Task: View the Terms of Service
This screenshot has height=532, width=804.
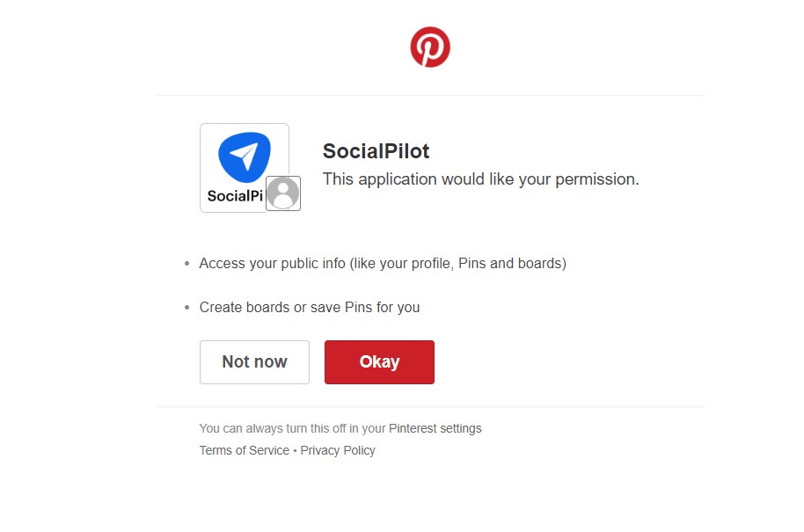Action: tap(244, 449)
